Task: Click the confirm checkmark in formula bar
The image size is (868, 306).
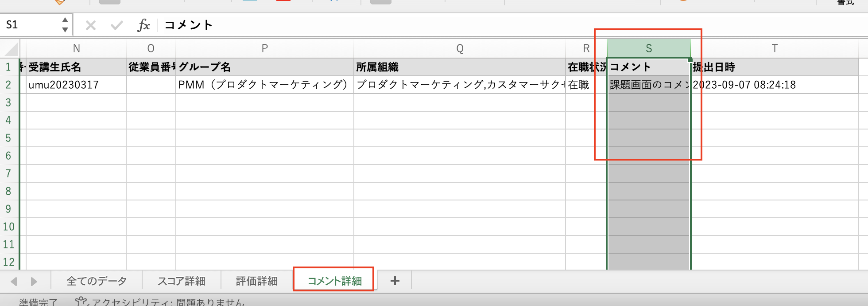Action: coord(117,25)
